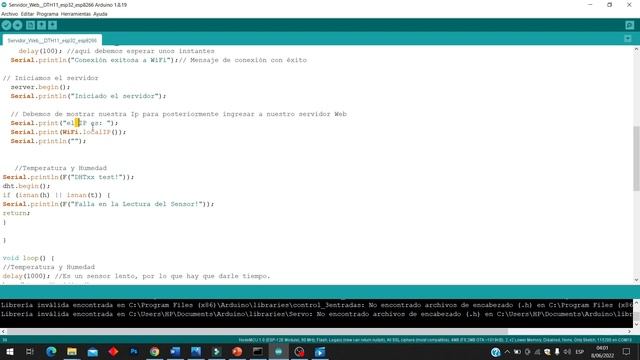Click the 'Falla en la Lectura del Sensor!' line

pyautogui.click(x=108, y=204)
